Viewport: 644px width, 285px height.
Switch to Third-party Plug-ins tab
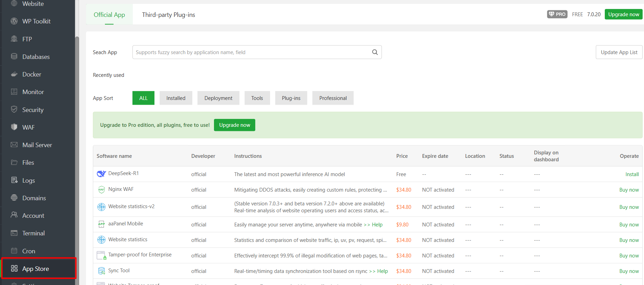tap(169, 14)
